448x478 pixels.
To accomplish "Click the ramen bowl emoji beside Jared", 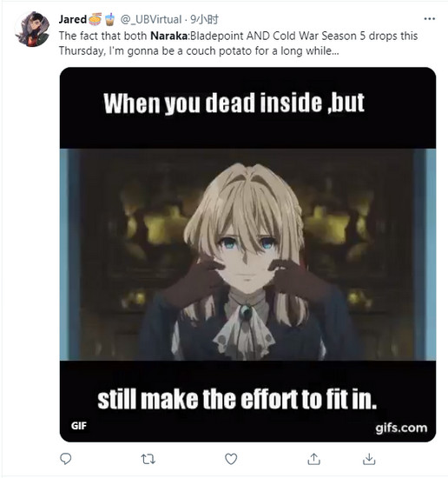I will (x=95, y=19).
